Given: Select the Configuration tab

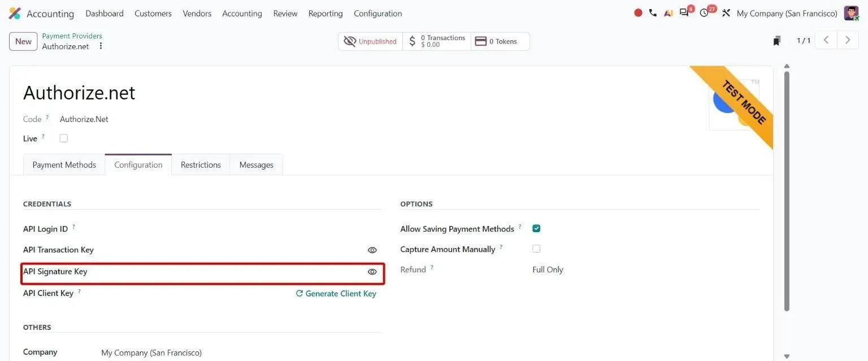Looking at the screenshot, I should pyautogui.click(x=138, y=164).
